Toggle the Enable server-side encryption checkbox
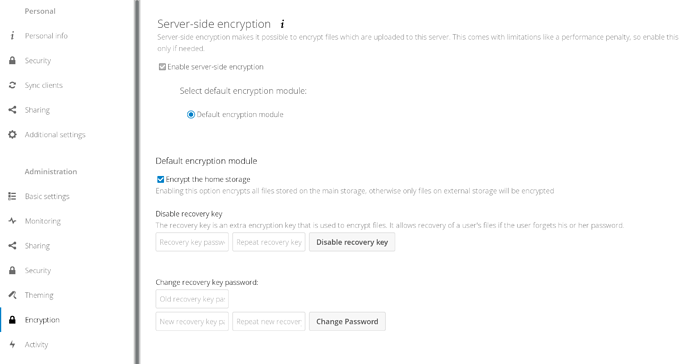This screenshot has width=690, height=364. click(x=162, y=67)
